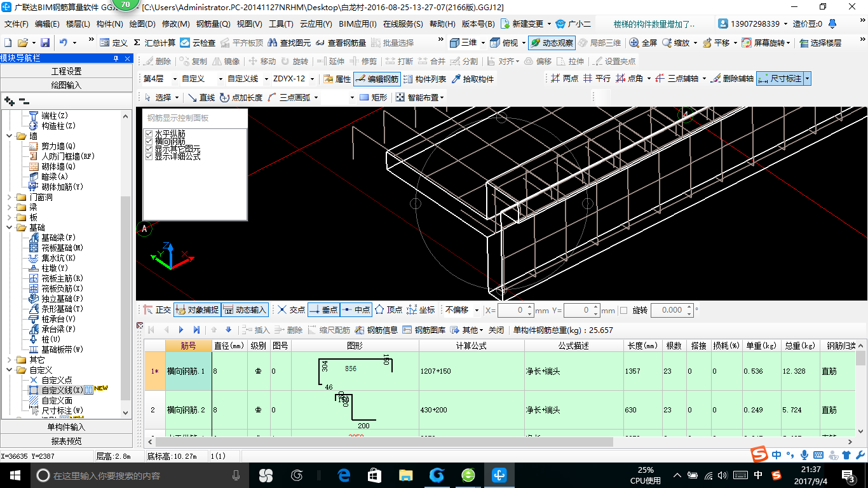Select 直线 line drawing tool
Screen dimensions: 868x488
(x=201, y=97)
